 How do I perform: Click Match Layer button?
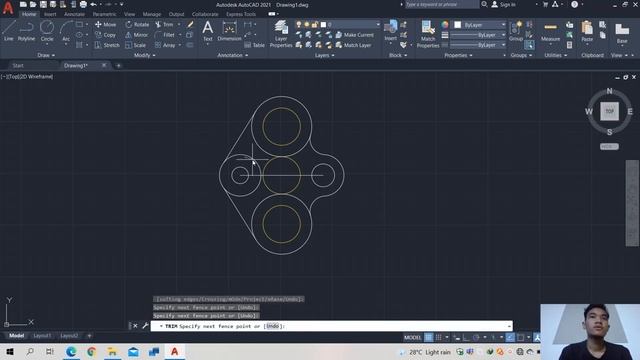353,45
